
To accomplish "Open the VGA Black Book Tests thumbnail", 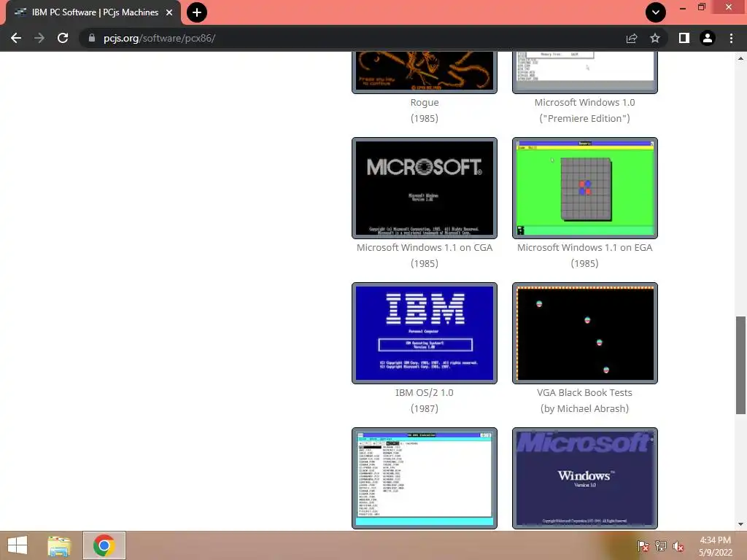I will 584,333.
